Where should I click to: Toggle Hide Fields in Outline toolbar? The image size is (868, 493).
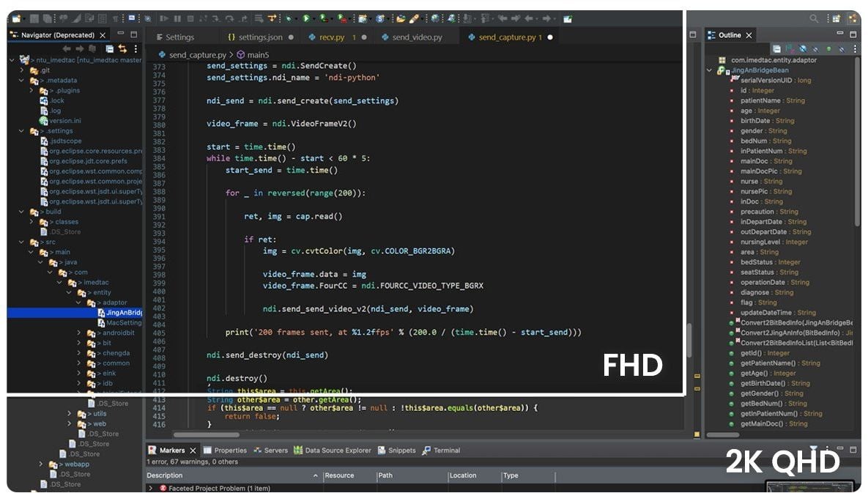[x=803, y=48]
